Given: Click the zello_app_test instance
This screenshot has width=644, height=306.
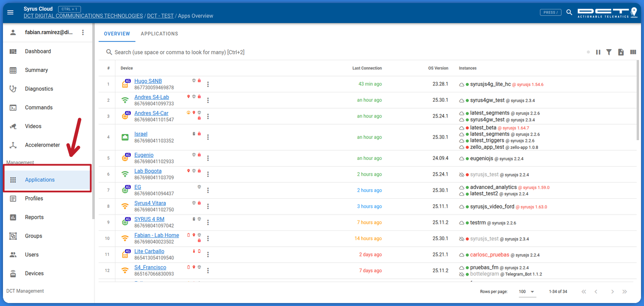Looking at the screenshot, I should (x=487, y=147).
